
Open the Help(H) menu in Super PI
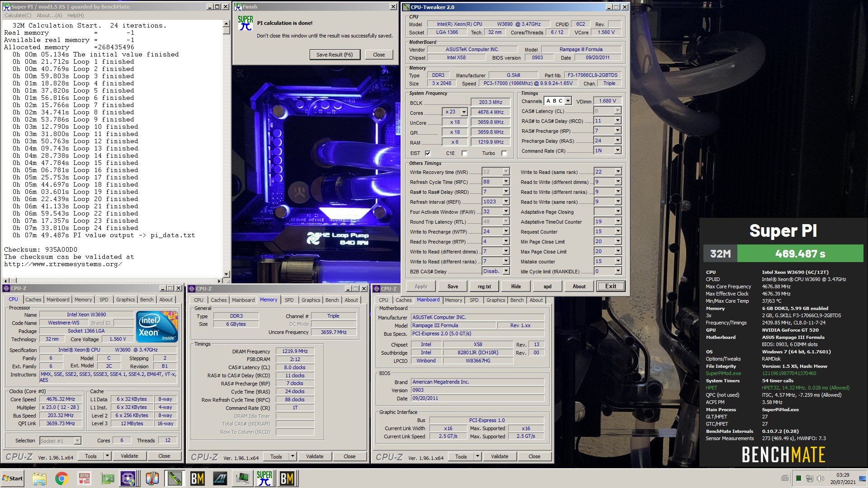pyautogui.click(x=75, y=15)
